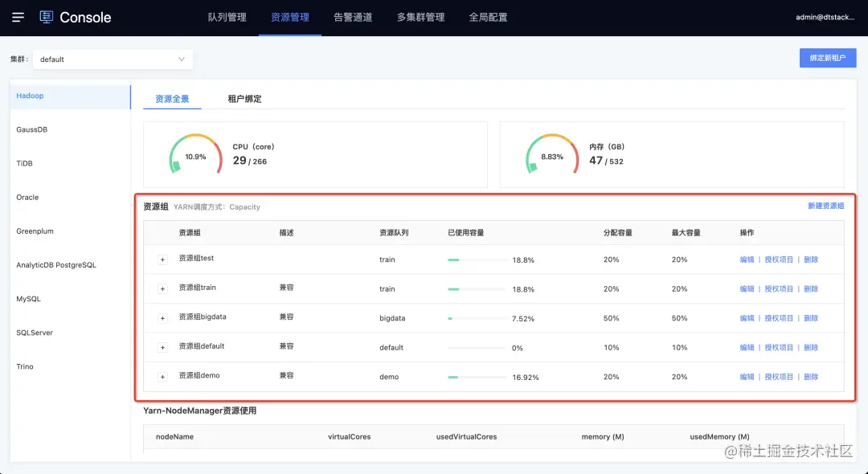Image resolution: width=868 pixels, height=474 pixels.
Task: Click 编辑 for 资源组default
Action: (747, 347)
